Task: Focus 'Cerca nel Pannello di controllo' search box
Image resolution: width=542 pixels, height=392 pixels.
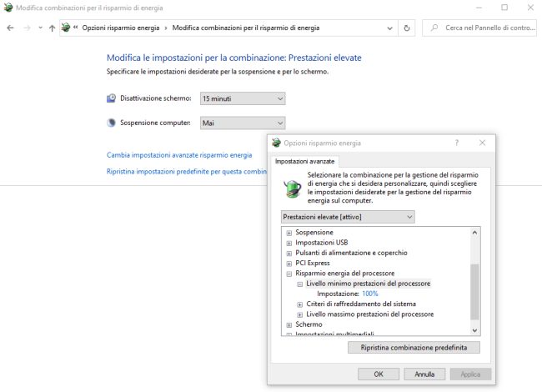Action: tap(479, 28)
